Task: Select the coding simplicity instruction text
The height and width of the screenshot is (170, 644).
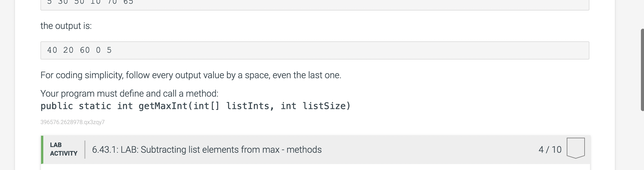Action: coord(191,75)
